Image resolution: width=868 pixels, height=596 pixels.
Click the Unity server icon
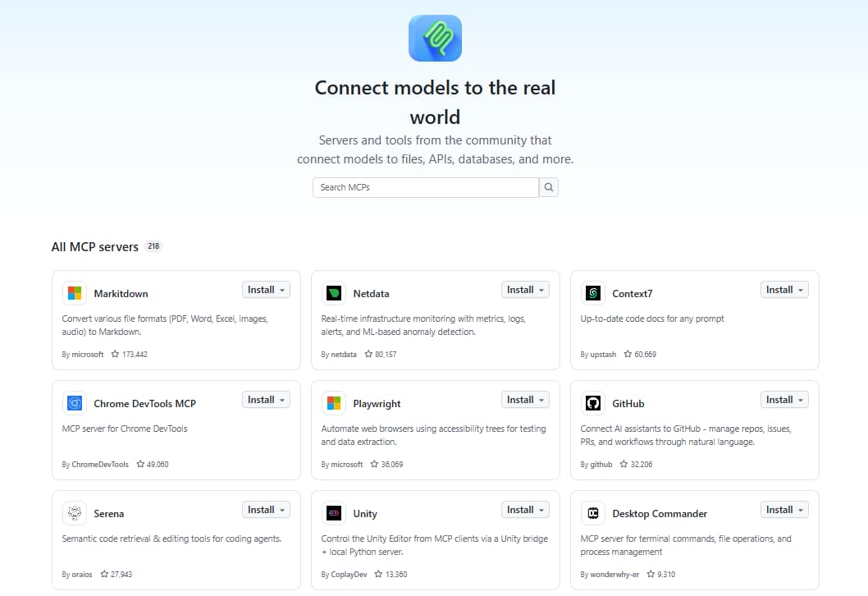[x=334, y=513]
